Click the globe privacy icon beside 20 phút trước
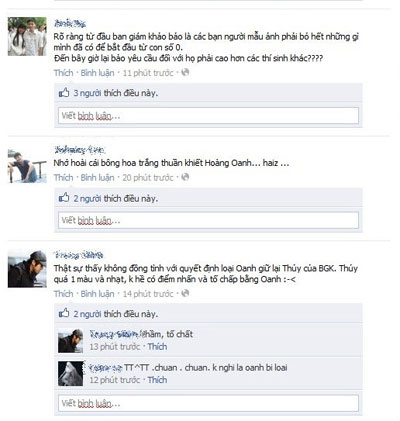This screenshot has height=421, width=400. click(x=185, y=177)
